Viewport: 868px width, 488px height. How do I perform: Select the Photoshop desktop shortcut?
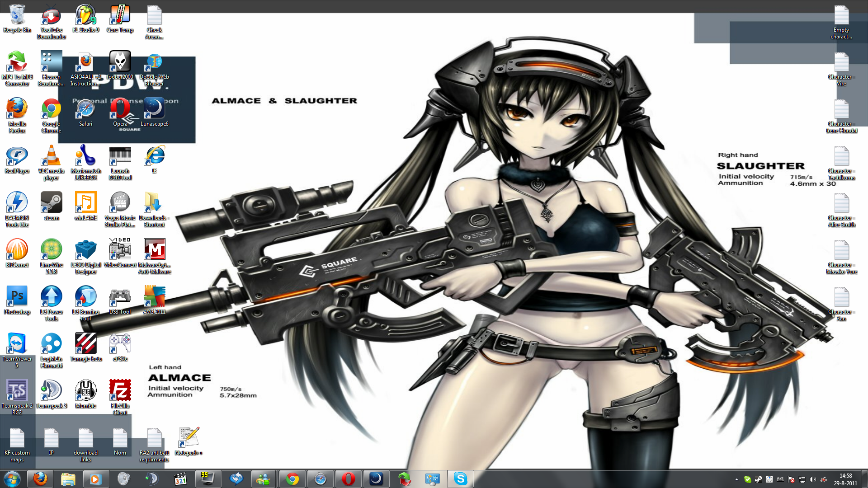coord(17,300)
